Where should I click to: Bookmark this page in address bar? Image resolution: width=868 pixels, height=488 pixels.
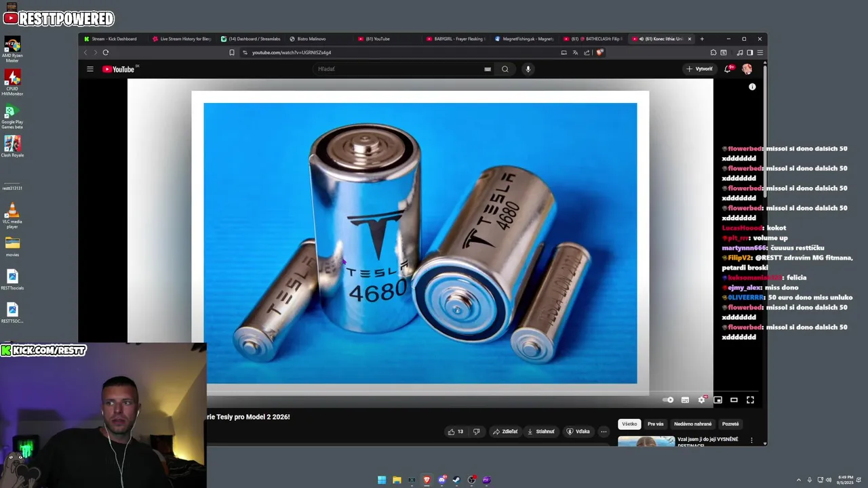click(x=232, y=52)
